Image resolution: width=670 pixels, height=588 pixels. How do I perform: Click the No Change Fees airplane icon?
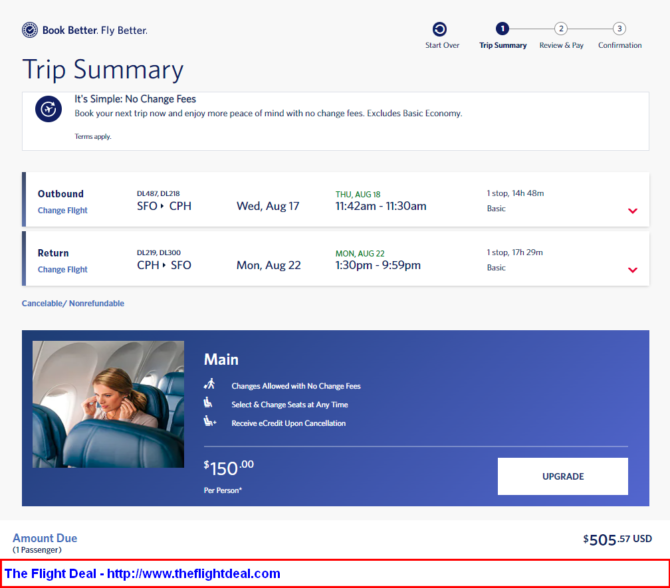coord(48,109)
